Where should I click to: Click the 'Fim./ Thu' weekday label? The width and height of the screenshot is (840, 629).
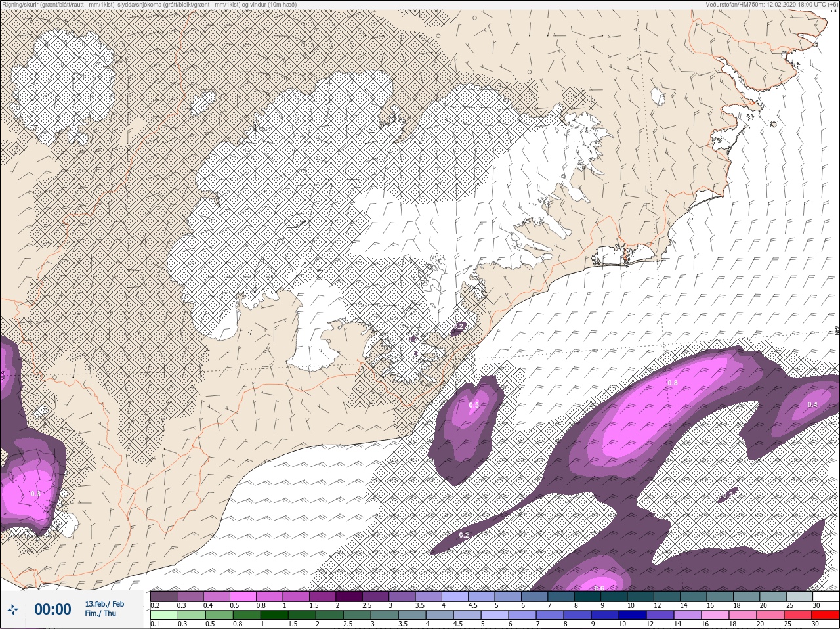click(100, 613)
